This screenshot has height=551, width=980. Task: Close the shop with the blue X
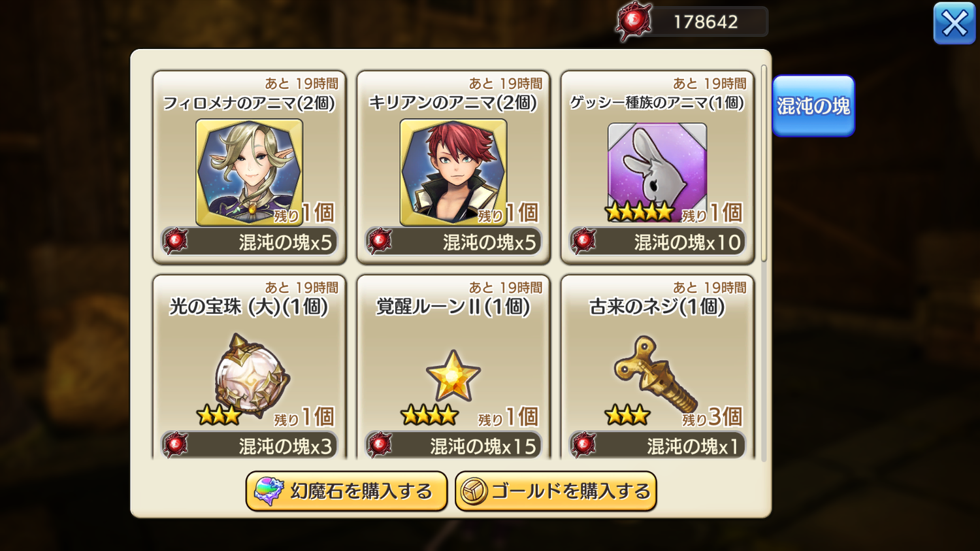955,24
